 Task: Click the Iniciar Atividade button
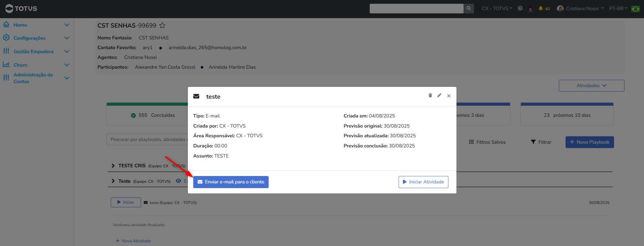point(423,182)
